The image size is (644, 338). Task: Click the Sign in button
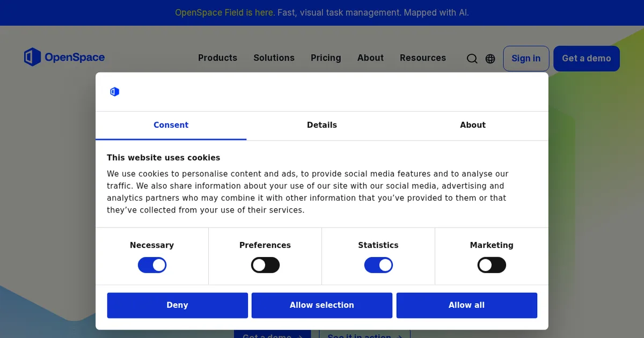coord(526,58)
